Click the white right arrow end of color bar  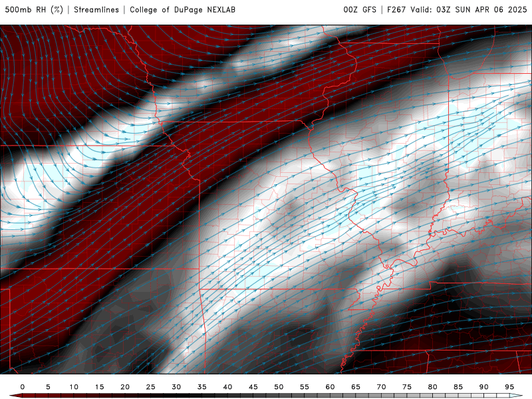click(x=516, y=396)
